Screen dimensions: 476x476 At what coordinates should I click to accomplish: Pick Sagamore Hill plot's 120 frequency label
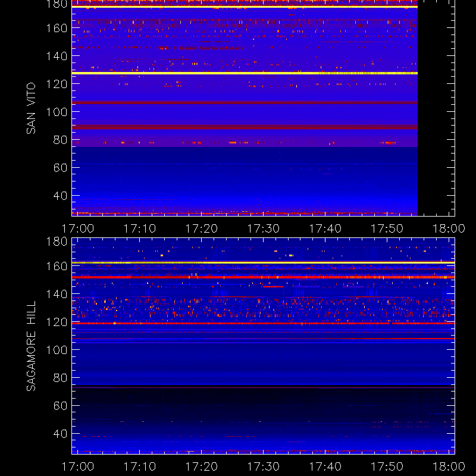click(x=57, y=322)
